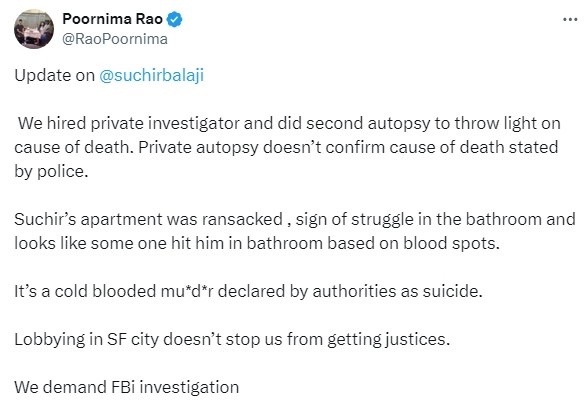The height and width of the screenshot is (414, 587).
Task: Click the word 'FBi' in the tweet
Action: pos(123,387)
